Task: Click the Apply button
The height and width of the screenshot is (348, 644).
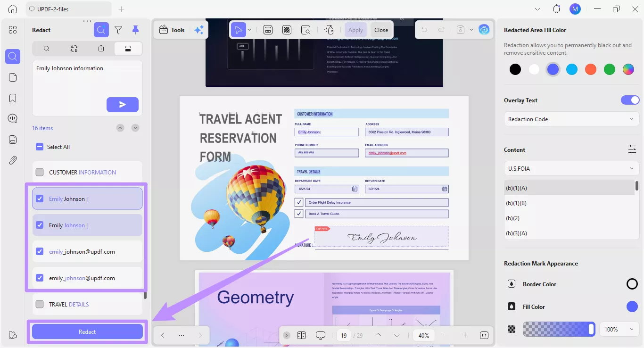Action: pos(356,30)
